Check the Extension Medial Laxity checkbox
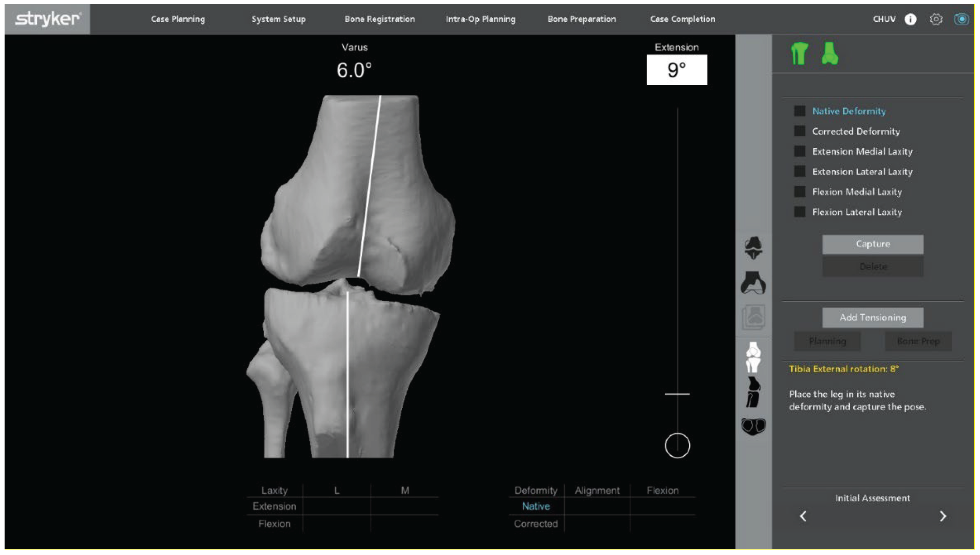The height and width of the screenshot is (555, 980). tap(800, 151)
